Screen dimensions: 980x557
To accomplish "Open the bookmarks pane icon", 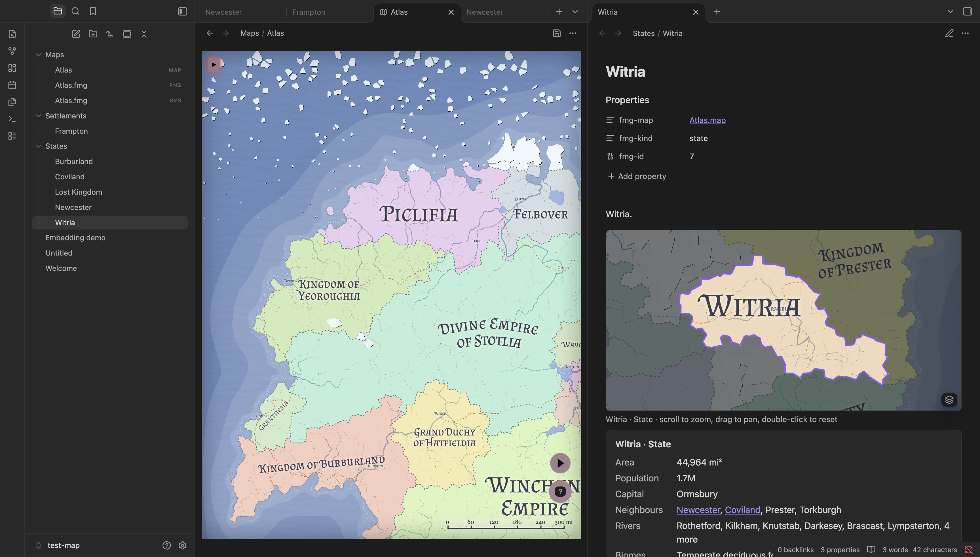I will click(x=93, y=11).
